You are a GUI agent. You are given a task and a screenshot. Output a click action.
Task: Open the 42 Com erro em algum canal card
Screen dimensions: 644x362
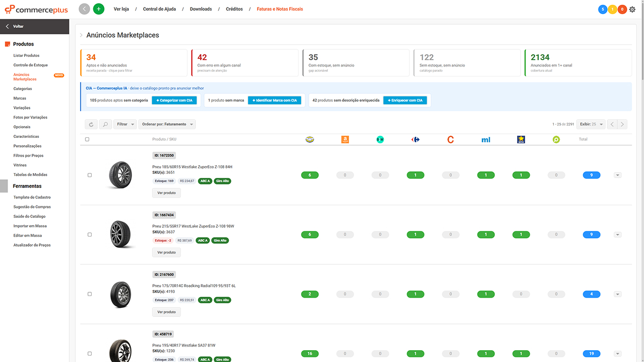245,63
